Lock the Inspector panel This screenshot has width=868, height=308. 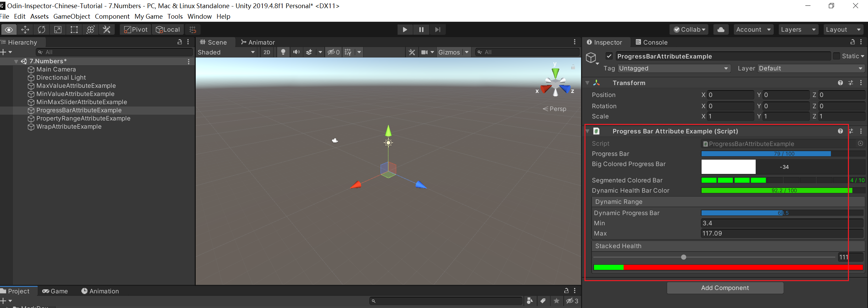click(x=853, y=42)
